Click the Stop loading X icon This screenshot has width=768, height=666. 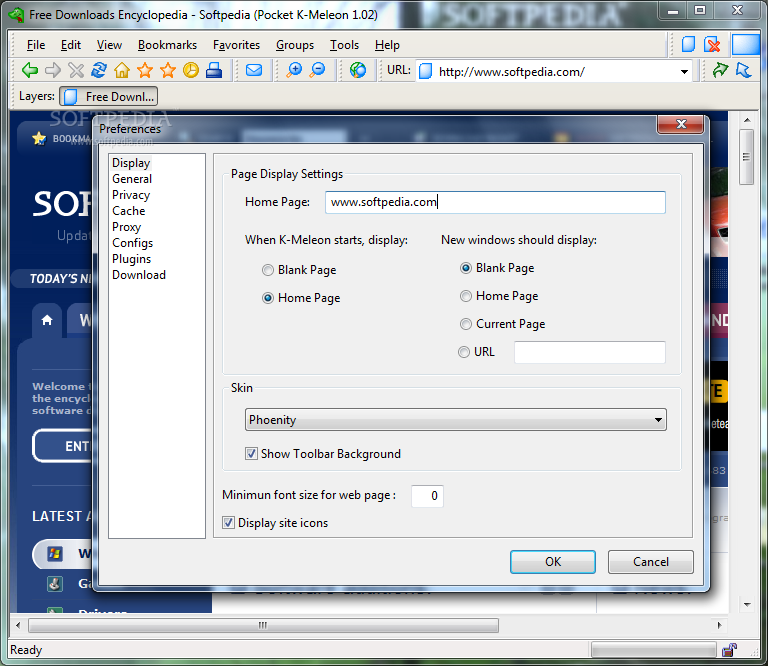click(x=76, y=71)
